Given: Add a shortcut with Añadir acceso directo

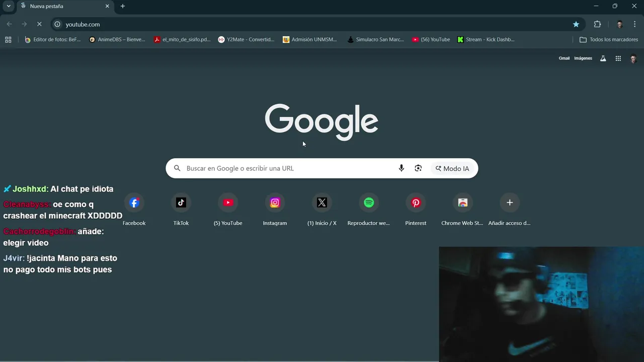Looking at the screenshot, I should pos(509,210).
